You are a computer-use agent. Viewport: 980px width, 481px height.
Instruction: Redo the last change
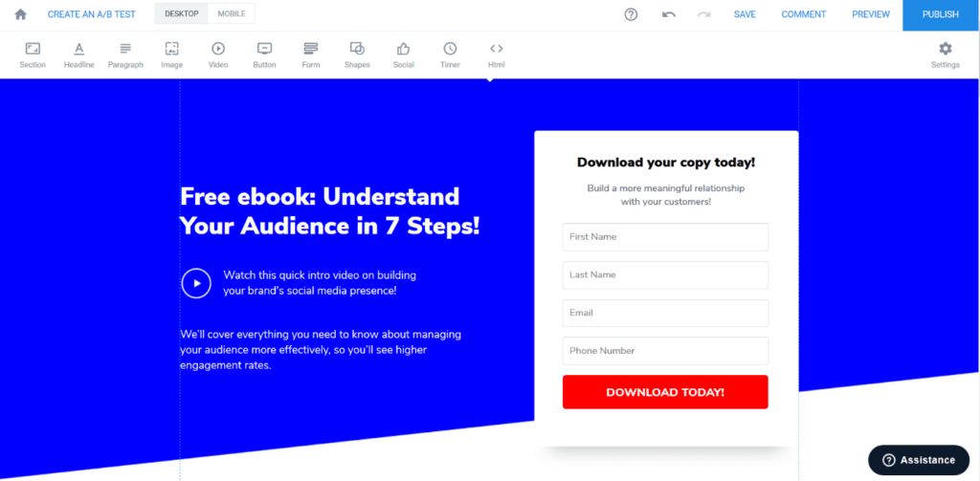[703, 14]
